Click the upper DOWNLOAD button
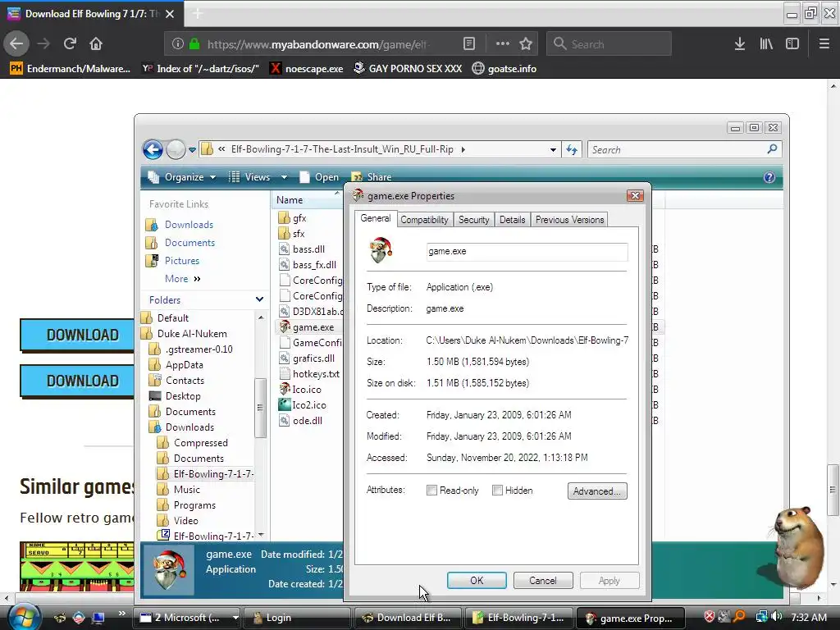This screenshot has height=630, width=840. coord(78,335)
